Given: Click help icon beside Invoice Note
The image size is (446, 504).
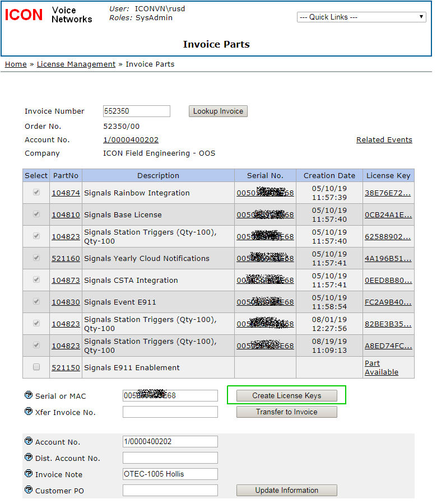Looking at the screenshot, I should [x=29, y=473].
